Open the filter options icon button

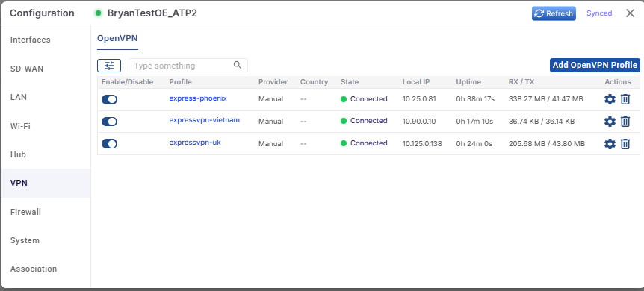pyautogui.click(x=109, y=66)
